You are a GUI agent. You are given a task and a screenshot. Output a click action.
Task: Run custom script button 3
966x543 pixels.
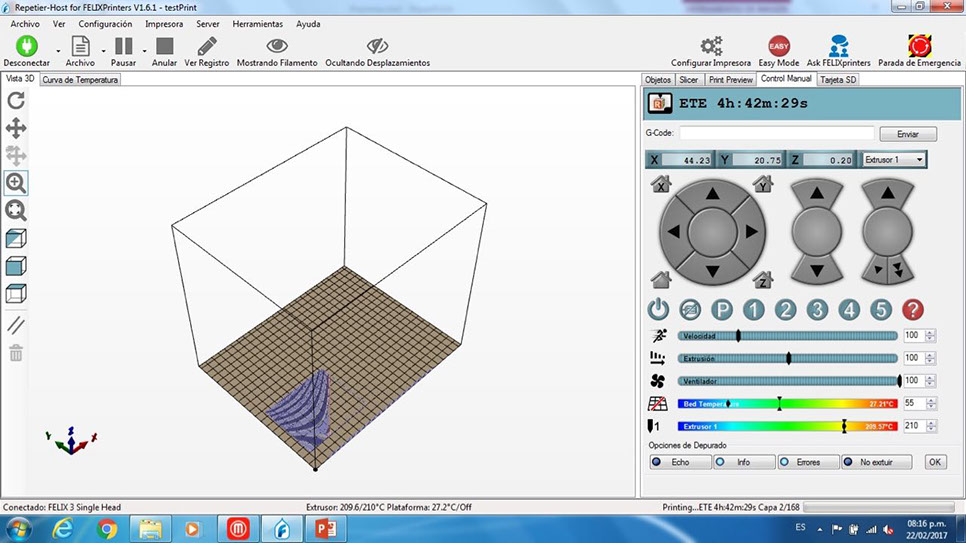click(818, 309)
